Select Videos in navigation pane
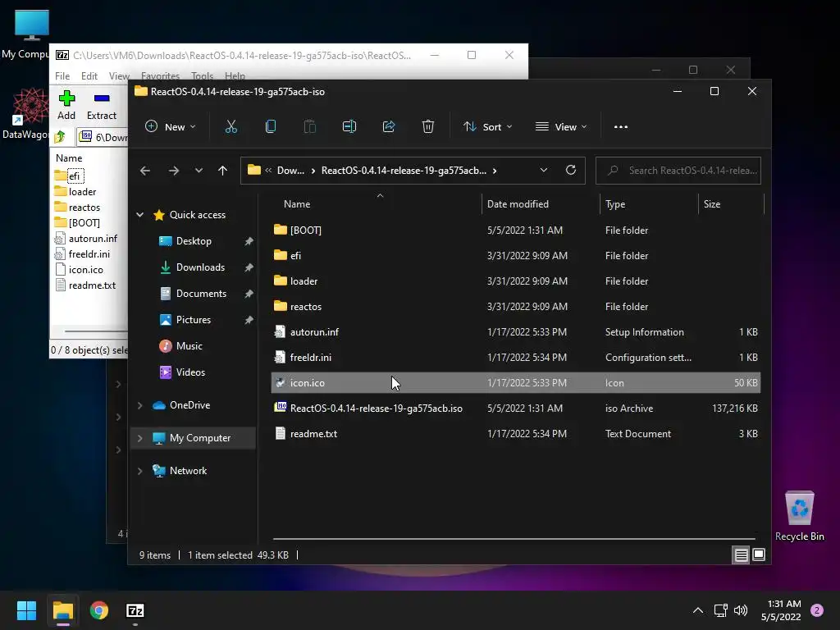840x630 pixels. point(189,372)
